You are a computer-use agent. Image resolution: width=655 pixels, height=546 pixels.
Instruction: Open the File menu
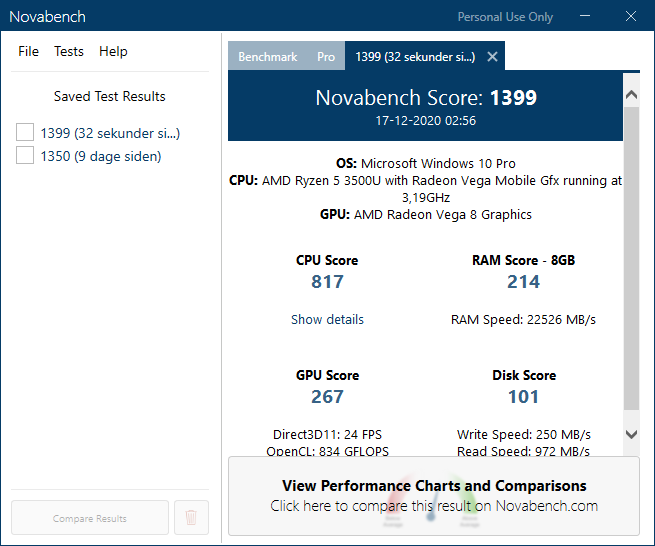pos(28,51)
